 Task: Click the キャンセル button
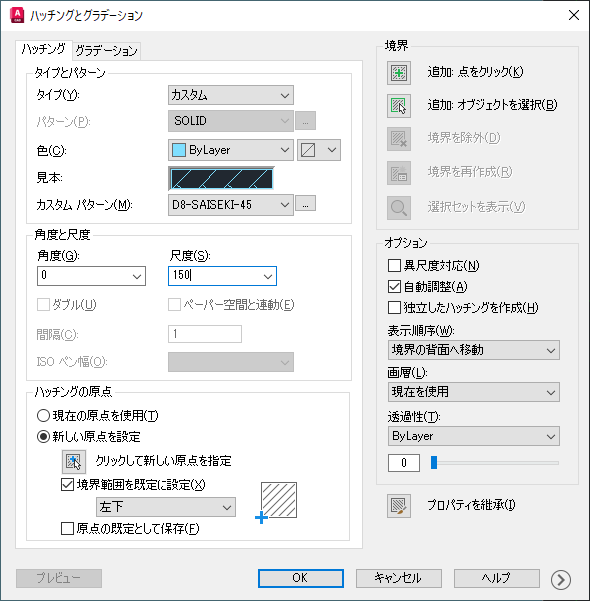pyautogui.click(x=399, y=578)
